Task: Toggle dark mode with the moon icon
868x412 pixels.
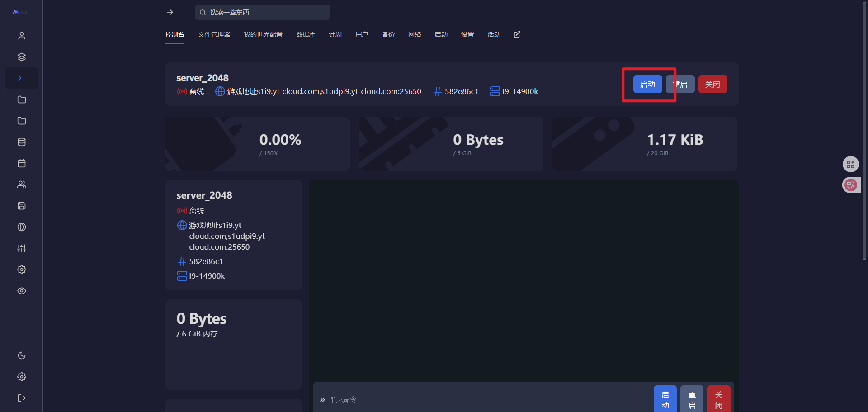Action: pos(21,355)
